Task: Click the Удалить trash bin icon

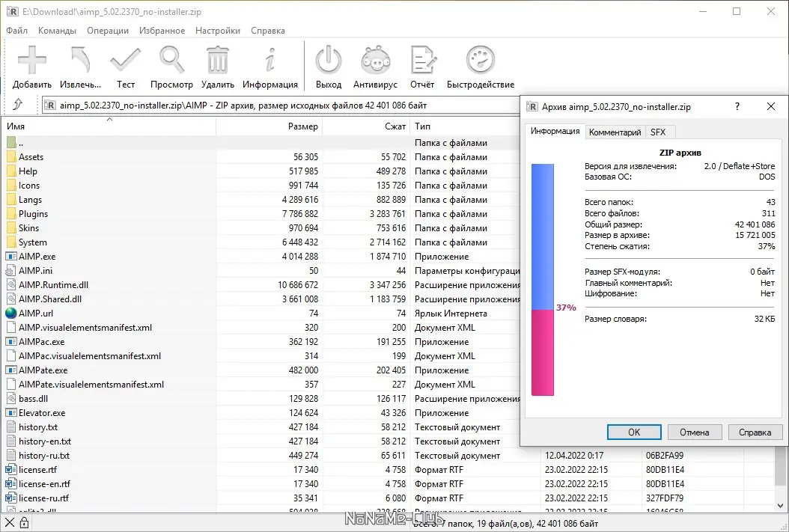Action: point(217,61)
